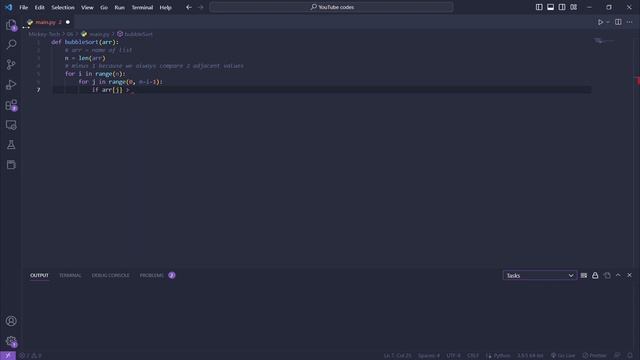Split the editor right
The image size is (640, 360).
[x=618, y=22]
